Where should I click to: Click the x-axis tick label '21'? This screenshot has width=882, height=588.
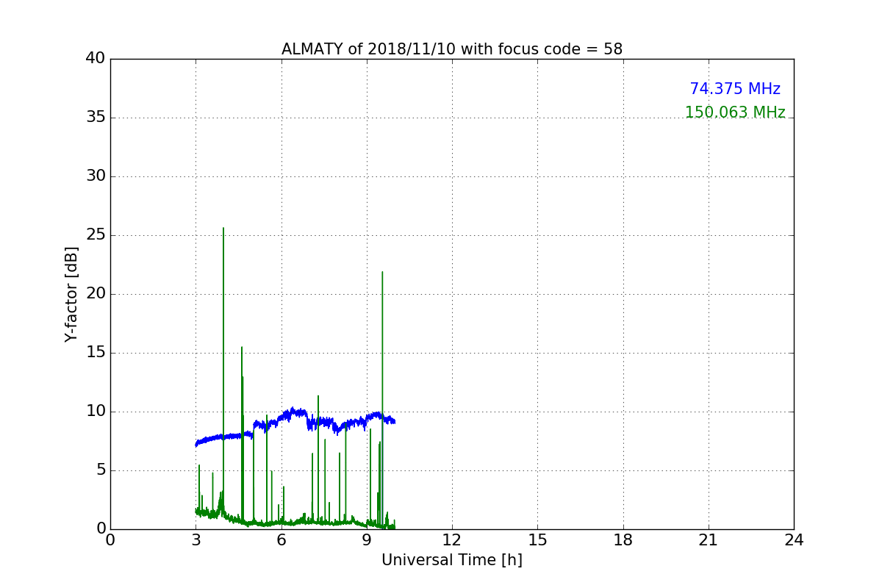[x=709, y=540]
